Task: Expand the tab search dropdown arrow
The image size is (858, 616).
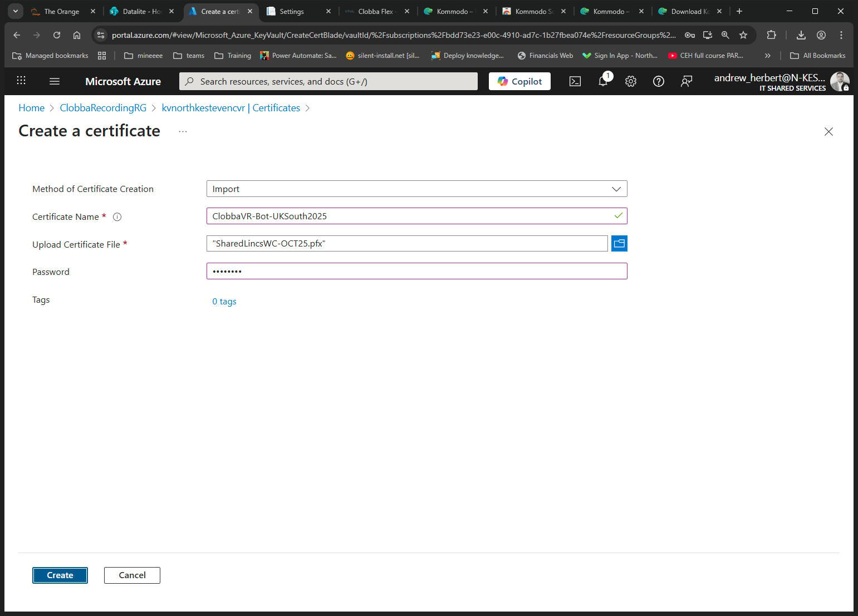Action: coord(15,11)
